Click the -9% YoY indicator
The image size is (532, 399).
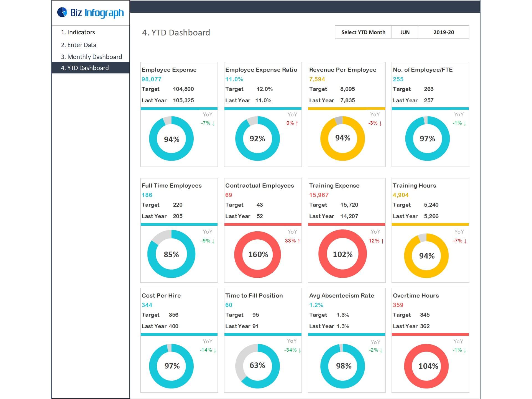(x=208, y=241)
